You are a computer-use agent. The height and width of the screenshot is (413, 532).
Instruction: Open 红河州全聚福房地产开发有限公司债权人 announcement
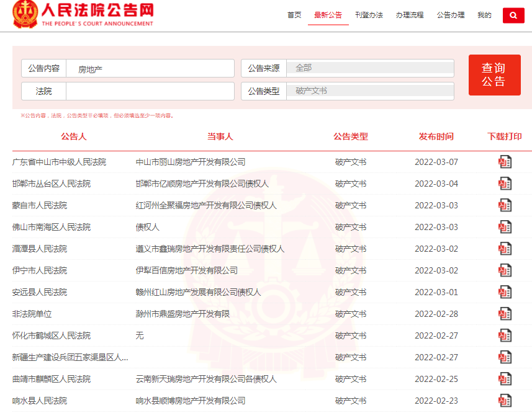click(x=206, y=205)
